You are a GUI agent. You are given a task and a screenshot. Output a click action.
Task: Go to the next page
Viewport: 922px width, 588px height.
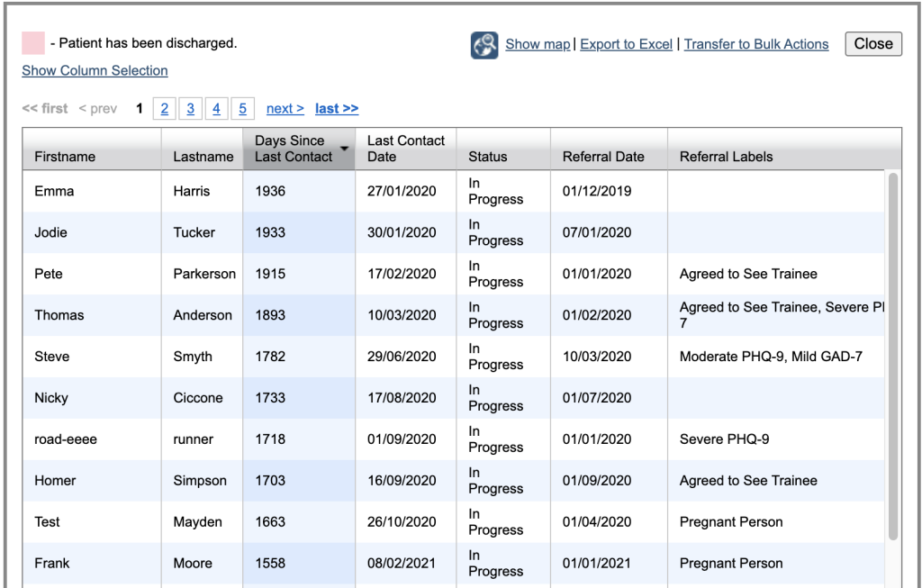[285, 109]
